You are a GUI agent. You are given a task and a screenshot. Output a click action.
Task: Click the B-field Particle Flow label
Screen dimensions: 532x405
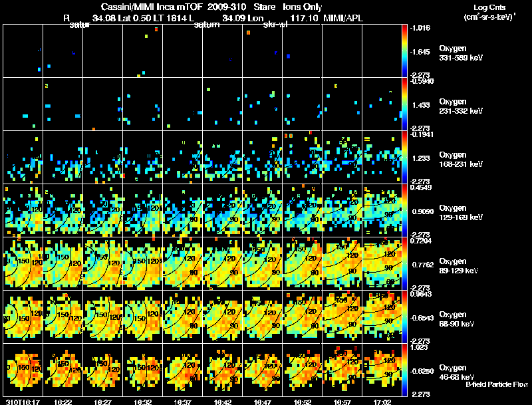pyautogui.click(x=497, y=384)
